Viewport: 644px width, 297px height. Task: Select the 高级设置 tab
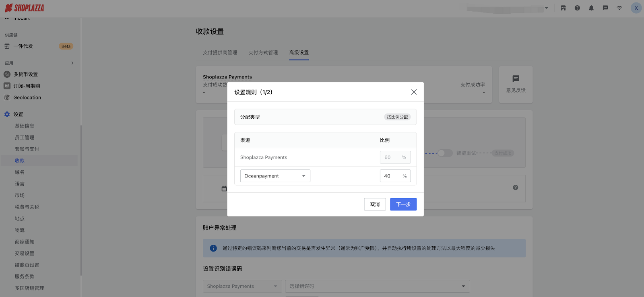pos(299,53)
